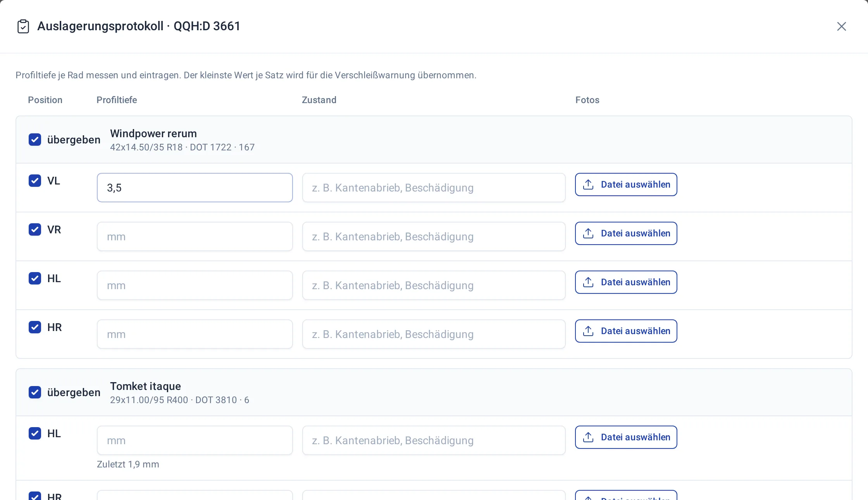The width and height of the screenshot is (868, 500).
Task: Click the Profiltiefe column header
Action: pyautogui.click(x=117, y=100)
